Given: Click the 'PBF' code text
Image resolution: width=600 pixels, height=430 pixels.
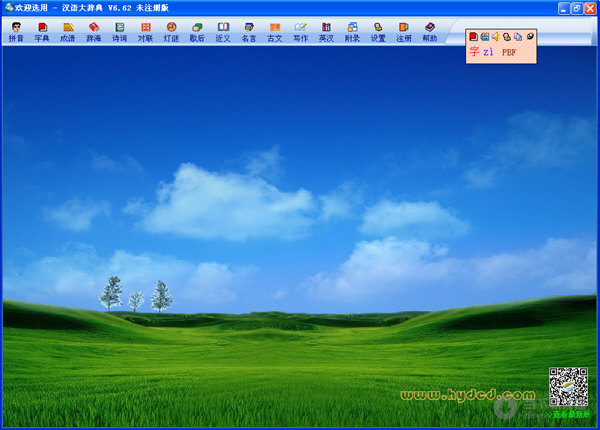Looking at the screenshot, I should tap(509, 52).
